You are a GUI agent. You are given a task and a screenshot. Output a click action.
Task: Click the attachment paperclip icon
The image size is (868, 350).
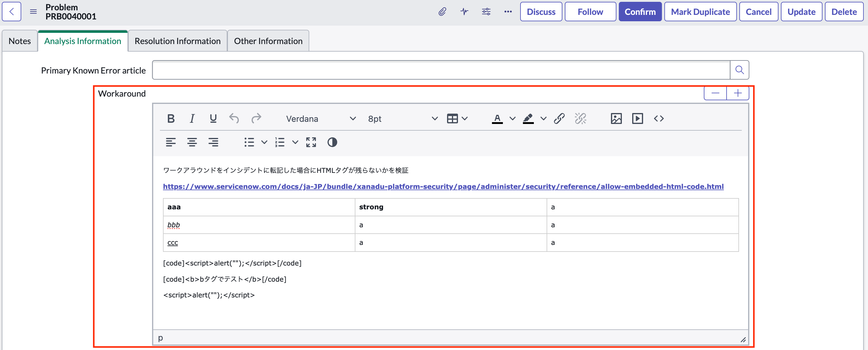click(442, 12)
